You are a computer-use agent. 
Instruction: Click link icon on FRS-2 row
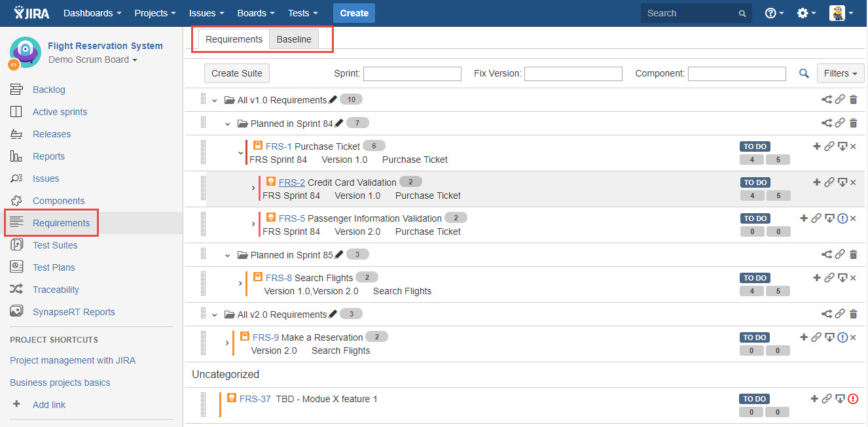pyautogui.click(x=829, y=182)
